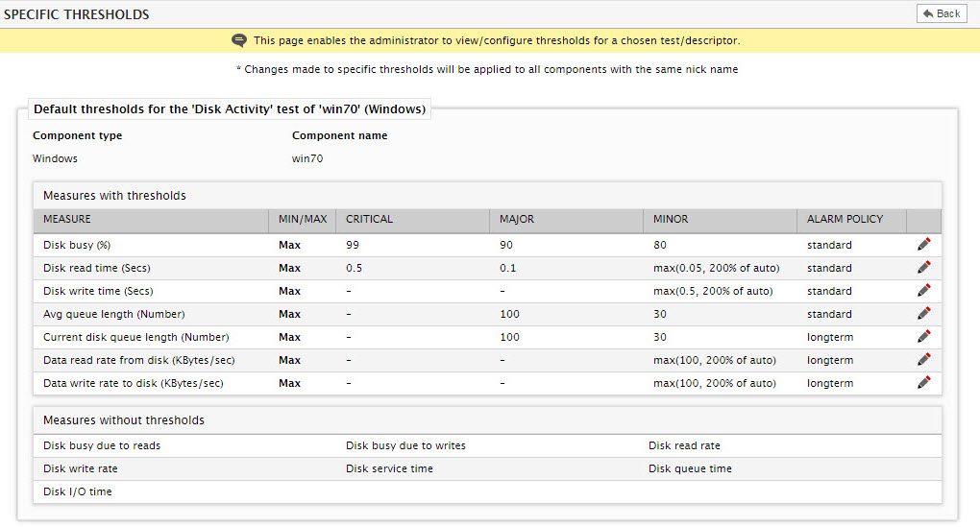This screenshot has width=980, height=527.
Task: Edit Disk write time thresholds pencil
Action: pyautogui.click(x=923, y=290)
